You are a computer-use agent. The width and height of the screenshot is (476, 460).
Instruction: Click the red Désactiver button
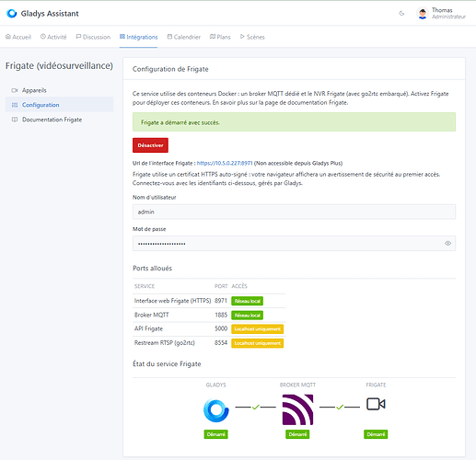(x=150, y=145)
